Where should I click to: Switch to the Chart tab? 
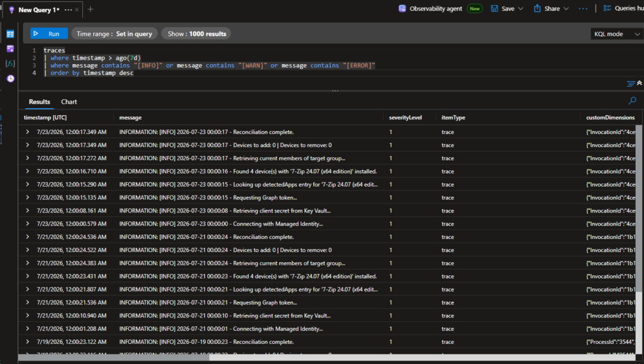(x=69, y=102)
